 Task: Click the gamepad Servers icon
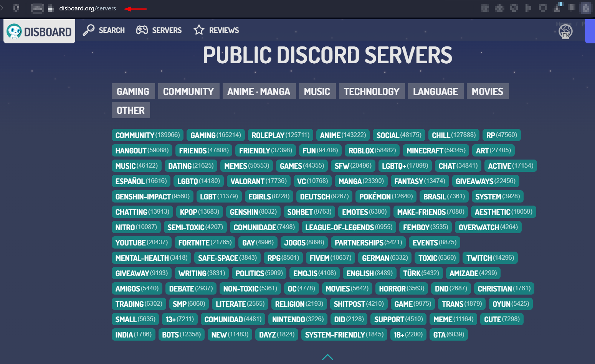pos(142,30)
